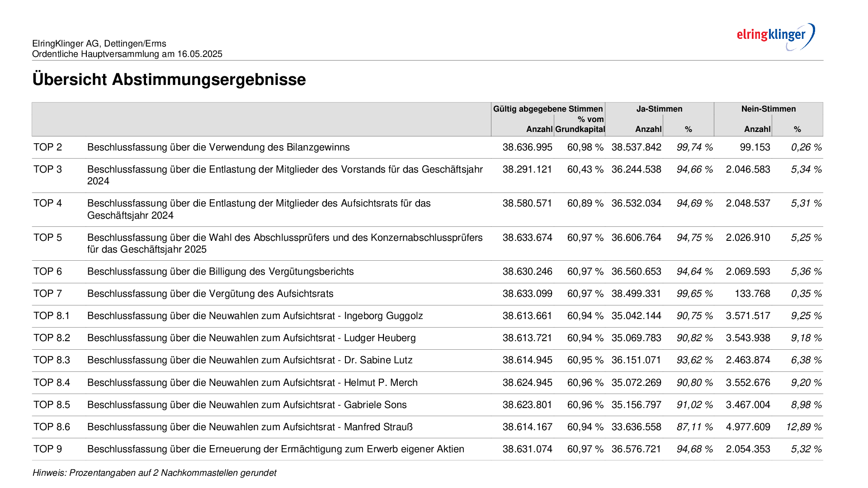Click the Hinweis footnote about rounding
Viewport: 868px width, 488px height.
[x=154, y=473]
